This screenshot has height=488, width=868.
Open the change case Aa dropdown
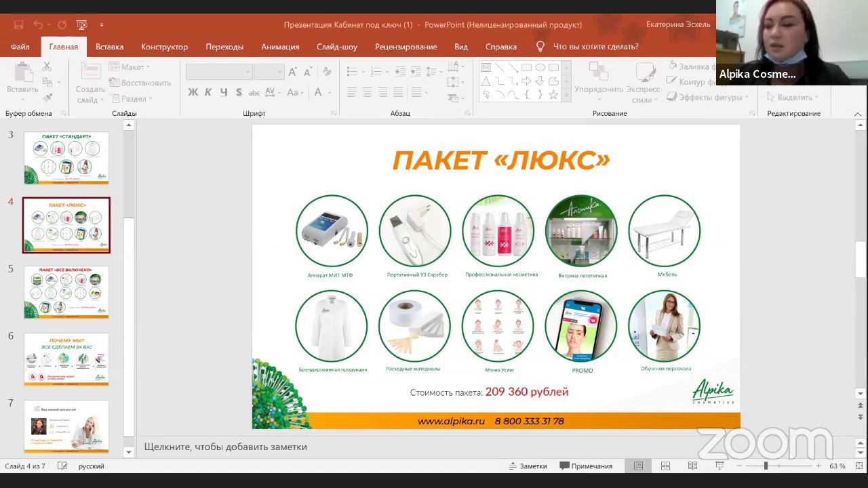[x=296, y=92]
